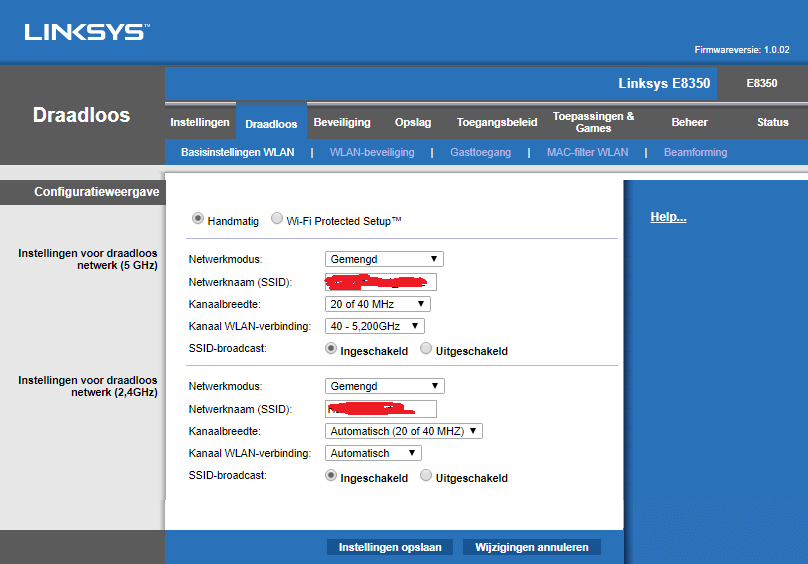The height and width of the screenshot is (564, 808).
Task: Switch to the Opslag tab
Action: [413, 122]
